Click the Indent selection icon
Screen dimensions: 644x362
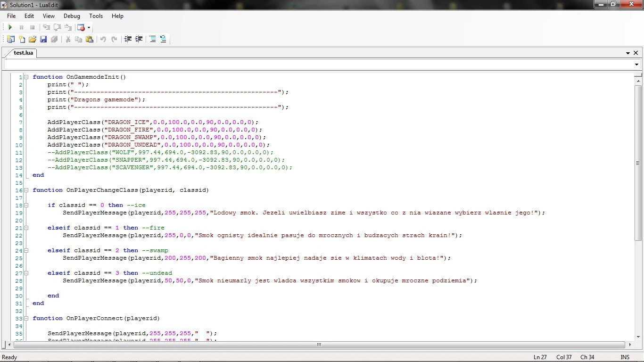[139, 39]
